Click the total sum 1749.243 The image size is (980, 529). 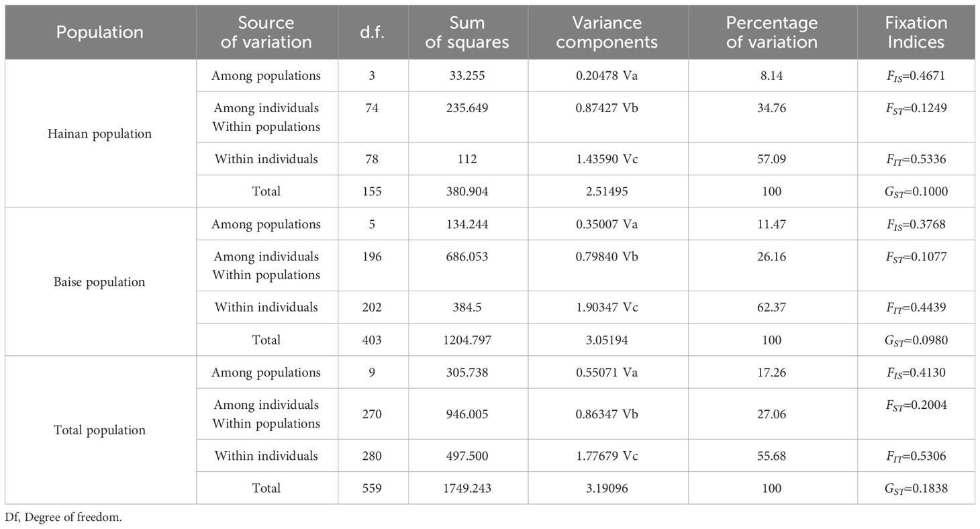(x=467, y=488)
